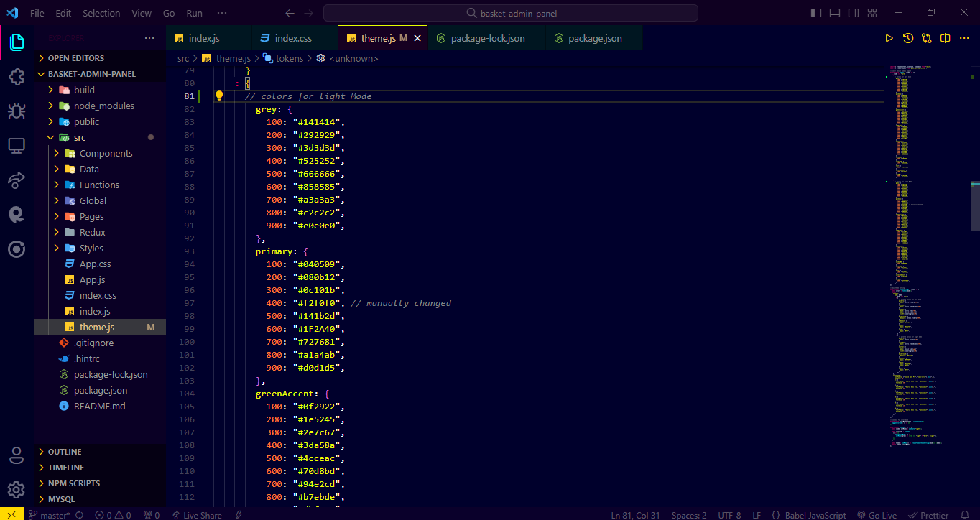Toggle the secondary side bar
The height and width of the screenshot is (520, 980).
click(x=854, y=13)
